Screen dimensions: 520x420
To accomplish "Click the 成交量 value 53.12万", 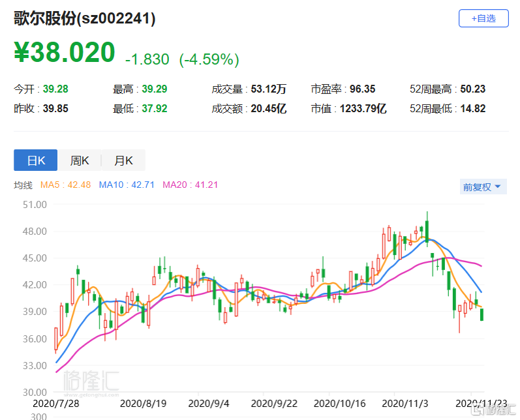I will [268, 89].
